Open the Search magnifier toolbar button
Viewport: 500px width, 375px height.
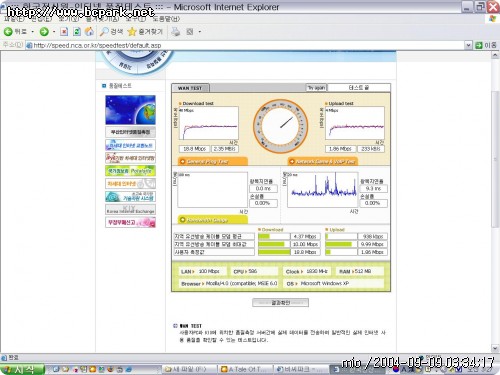click(x=112, y=32)
